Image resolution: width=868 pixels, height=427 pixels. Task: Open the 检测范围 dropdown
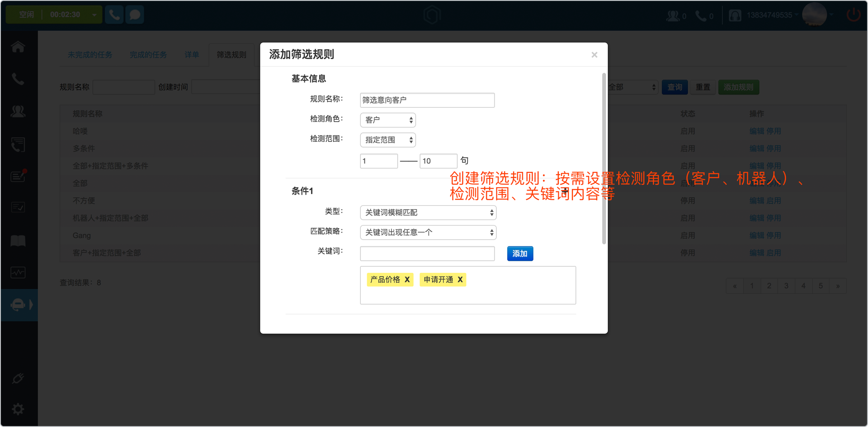click(388, 140)
